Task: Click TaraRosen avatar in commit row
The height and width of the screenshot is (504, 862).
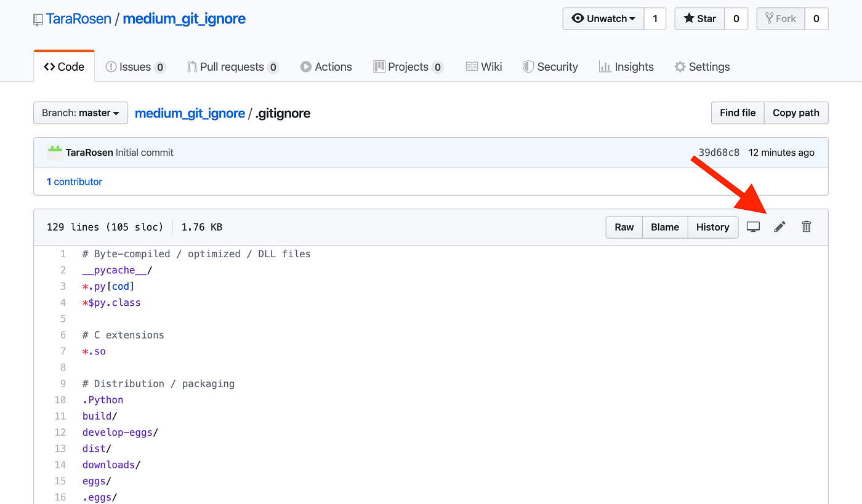Action: pyautogui.click(x=55, y=153)
